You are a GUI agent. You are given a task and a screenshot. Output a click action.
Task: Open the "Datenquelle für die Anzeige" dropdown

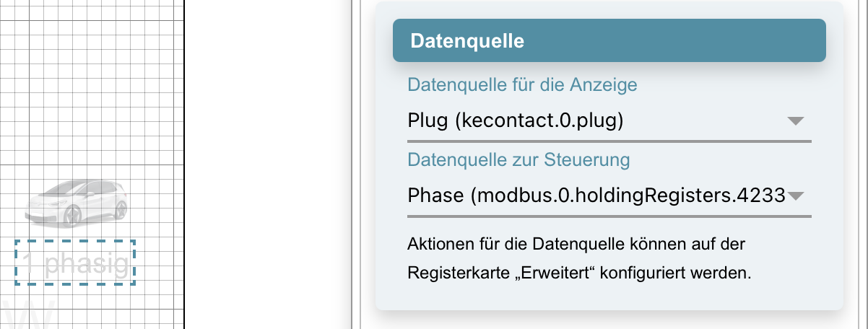[x=609, y=120]
